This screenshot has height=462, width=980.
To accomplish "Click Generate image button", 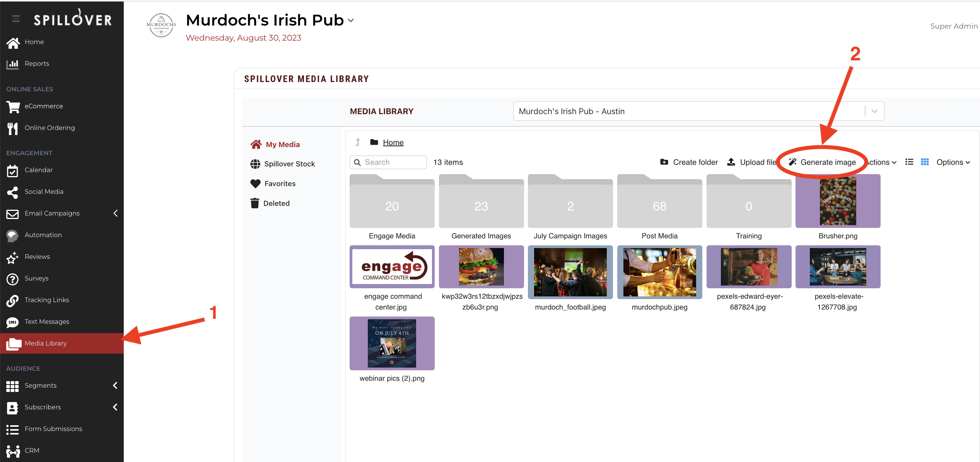I will coord(822,162).
